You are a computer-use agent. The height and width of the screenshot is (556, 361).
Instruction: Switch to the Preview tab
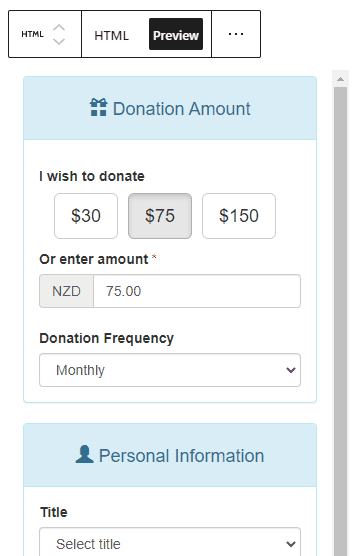[x=176, y=34]
